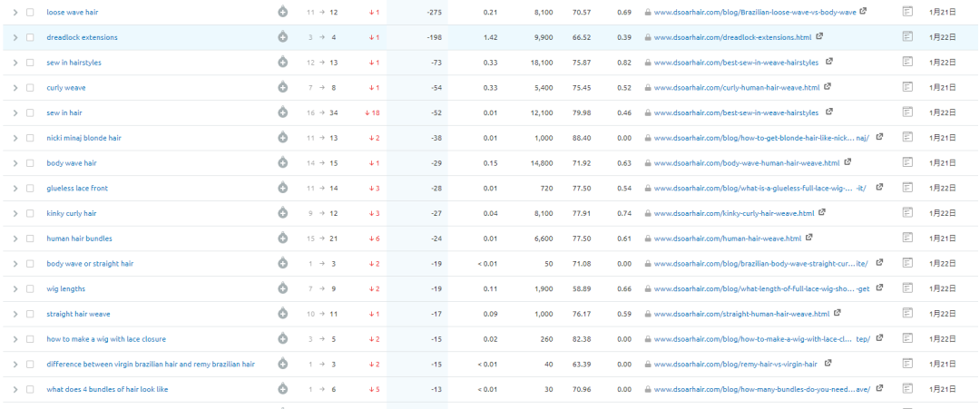Click the 88.40 keyword difficulty value

(582, 137)
